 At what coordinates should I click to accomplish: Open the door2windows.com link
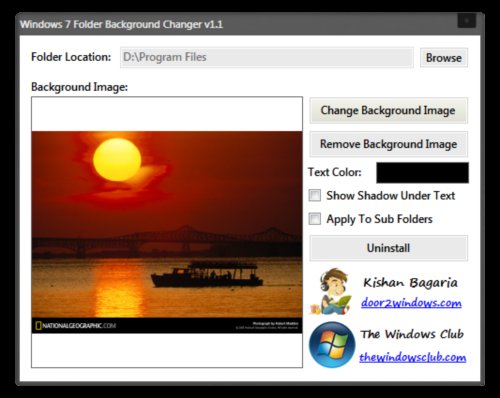point(411,303)
